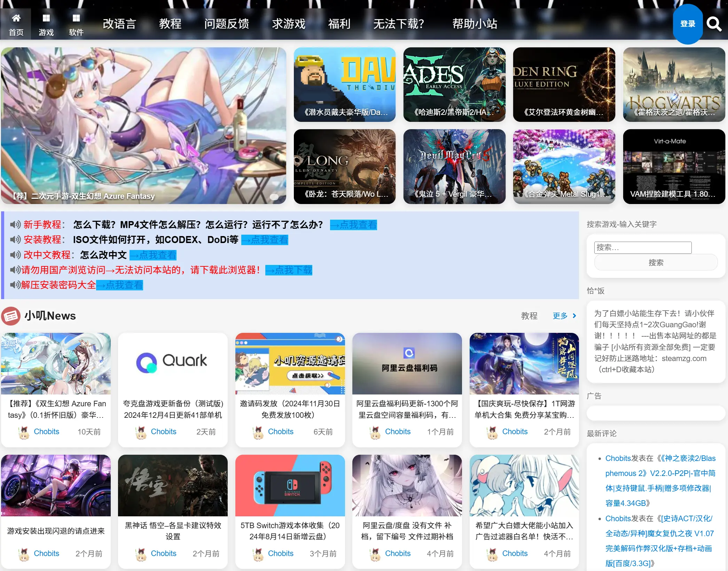Focus the 搜索 keyword input field
The height and width of the screenshot is (571, 728).
(x=643, y=248)
